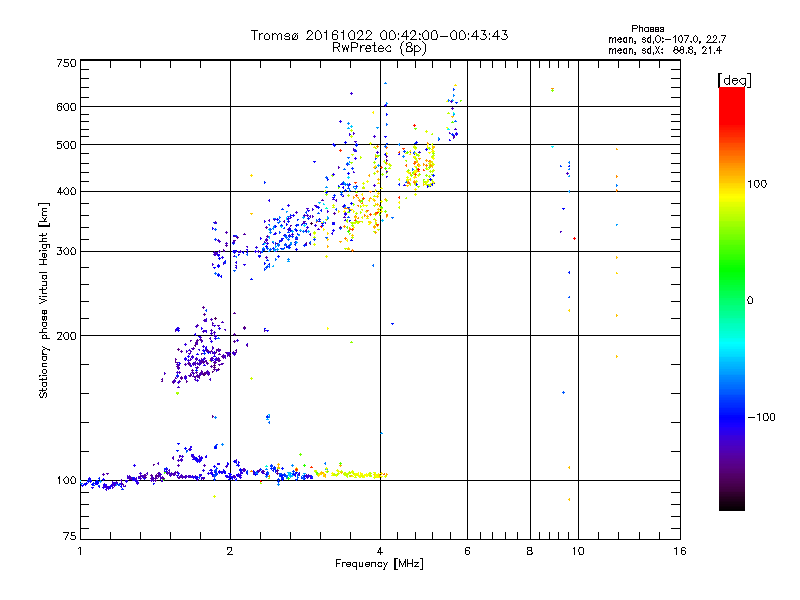The image size is (800, 600).
Task: Click the '400' y-axis tick label
Action: click(x=66, y=192)
